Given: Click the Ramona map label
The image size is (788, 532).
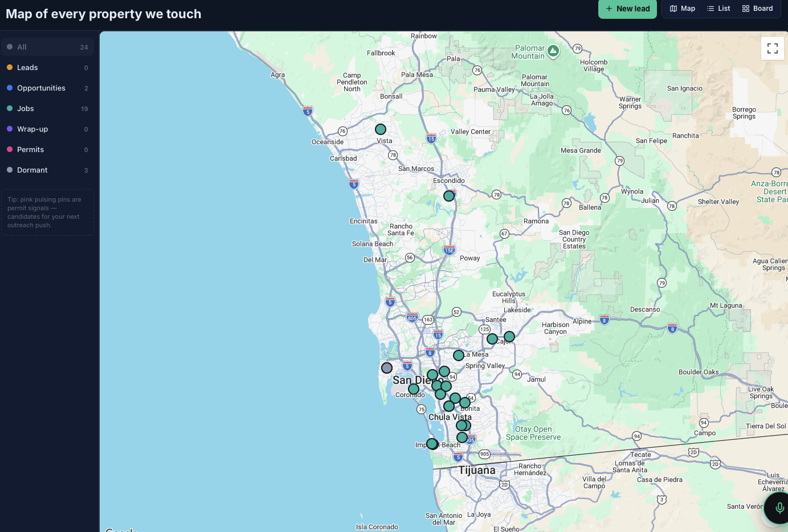Looking at the screenshot, I should tap(536, 221).
